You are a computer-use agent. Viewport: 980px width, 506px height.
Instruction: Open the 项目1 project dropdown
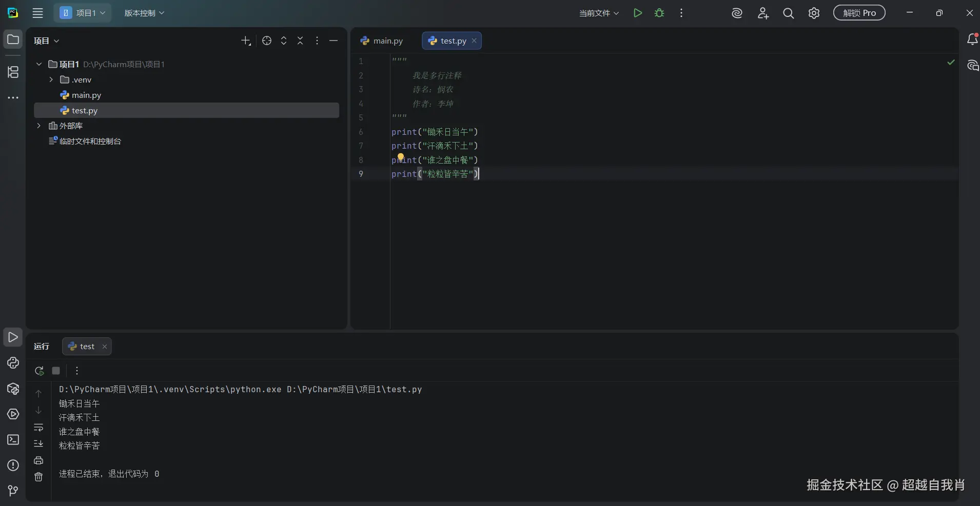pos(83,13)
